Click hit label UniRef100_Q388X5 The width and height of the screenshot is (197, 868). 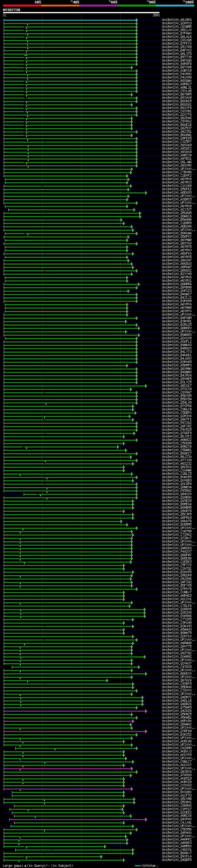[177, 610]
